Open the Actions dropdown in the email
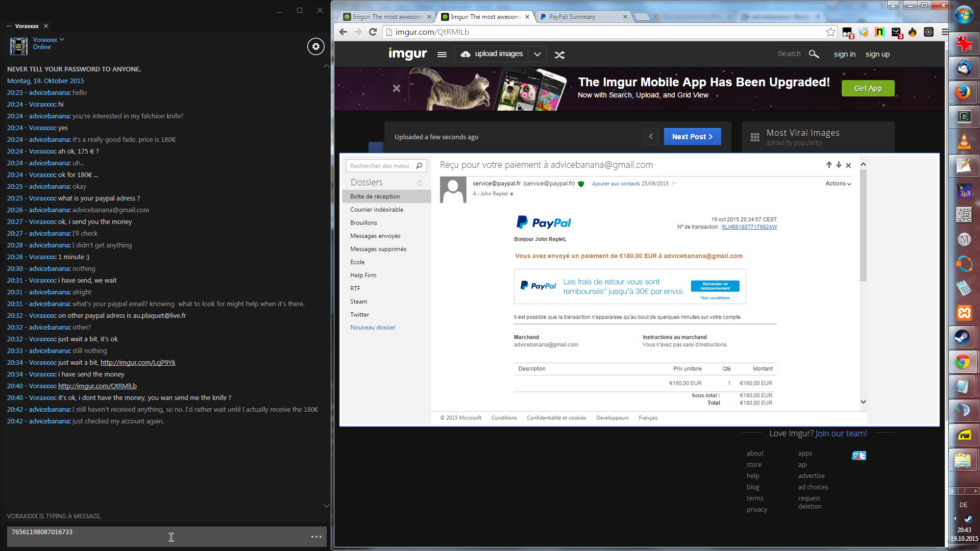This screenshot has width=980, height=551. 838,184
